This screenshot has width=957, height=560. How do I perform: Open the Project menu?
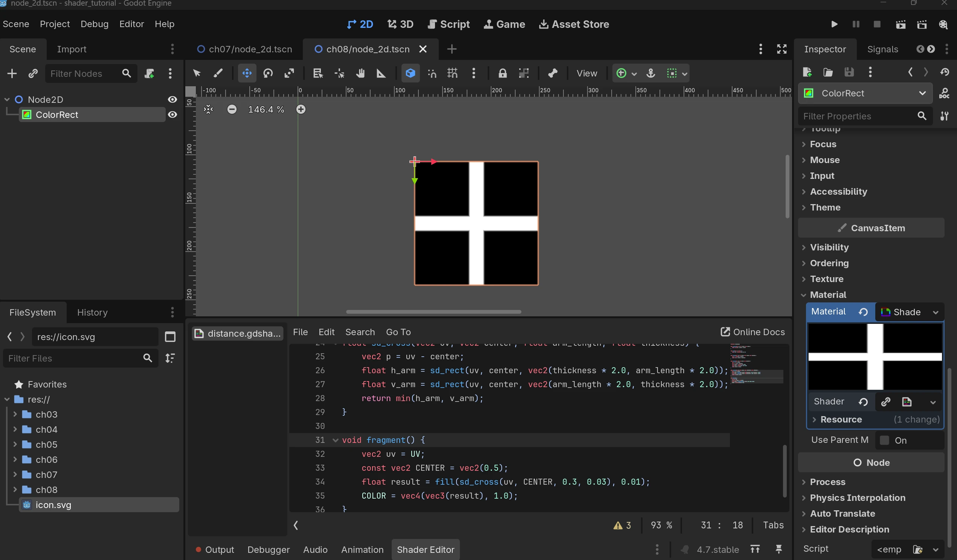pyautogui.click(x=55, y=24)
